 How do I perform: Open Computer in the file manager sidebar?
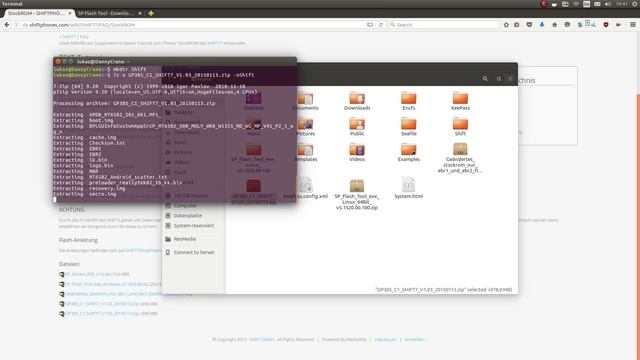point(185,206)
